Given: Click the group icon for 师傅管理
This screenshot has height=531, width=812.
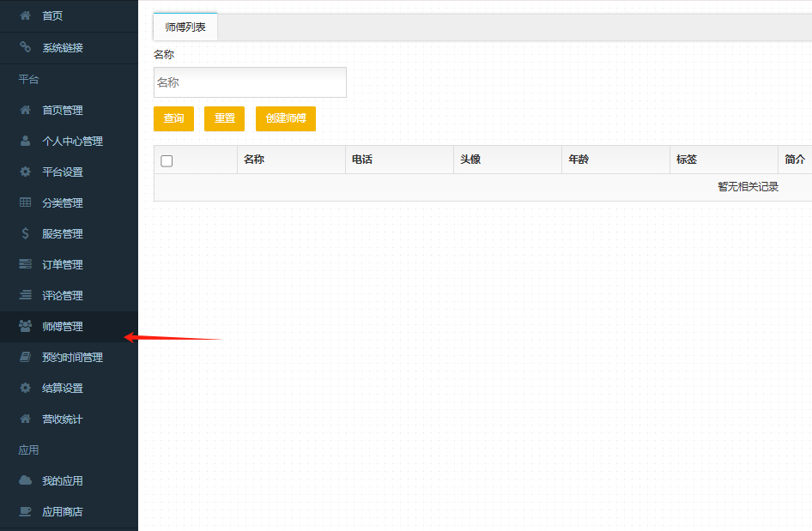Looking at the screenshot, I should click(x=25, y=327).
